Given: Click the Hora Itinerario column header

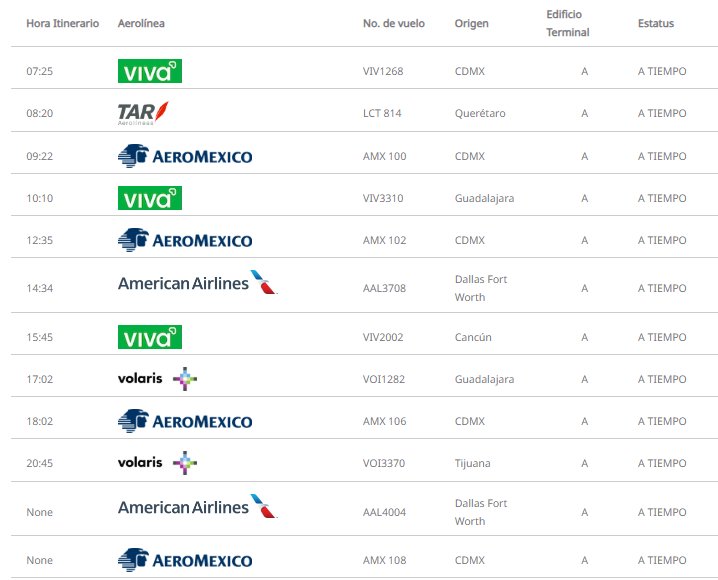Looking at the screenshot, I should pyautogui.click(x=62, y=23).
